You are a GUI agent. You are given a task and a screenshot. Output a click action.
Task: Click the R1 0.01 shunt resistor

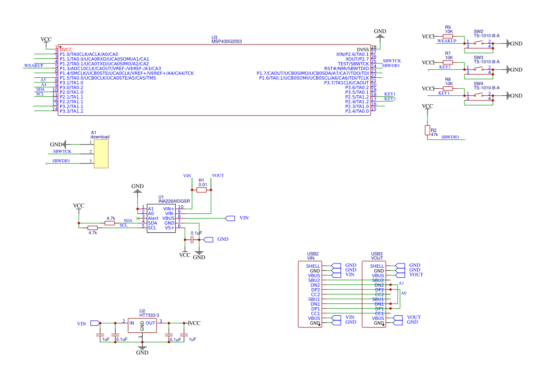click(x=201, y=190)
